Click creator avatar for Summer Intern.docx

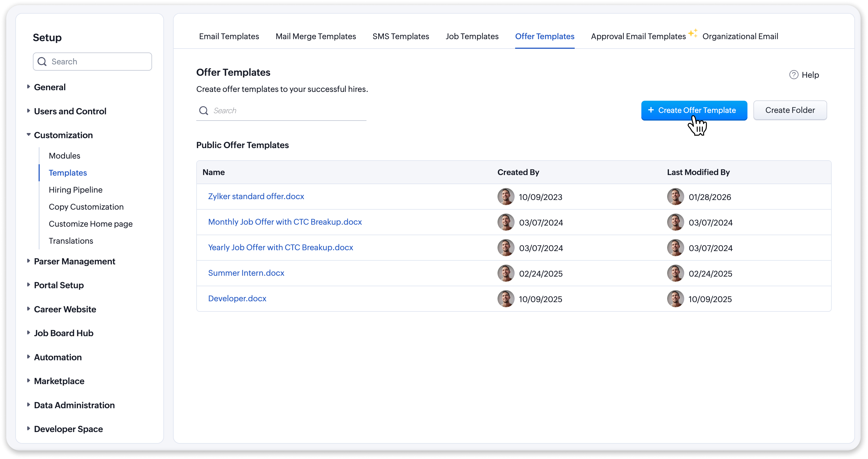click(506, 273)
